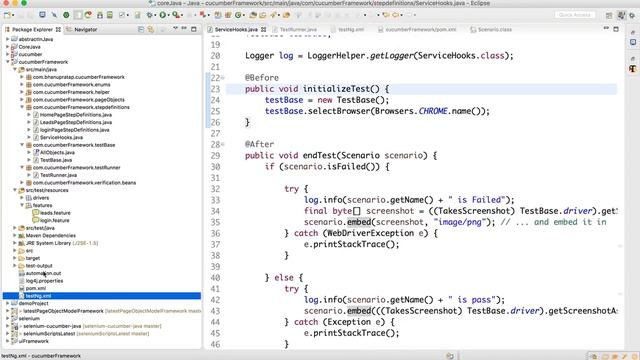This screenshot has height=360, width=640.
Task: Close the ServiceHooks.java tab
Action: coord(263,29)
